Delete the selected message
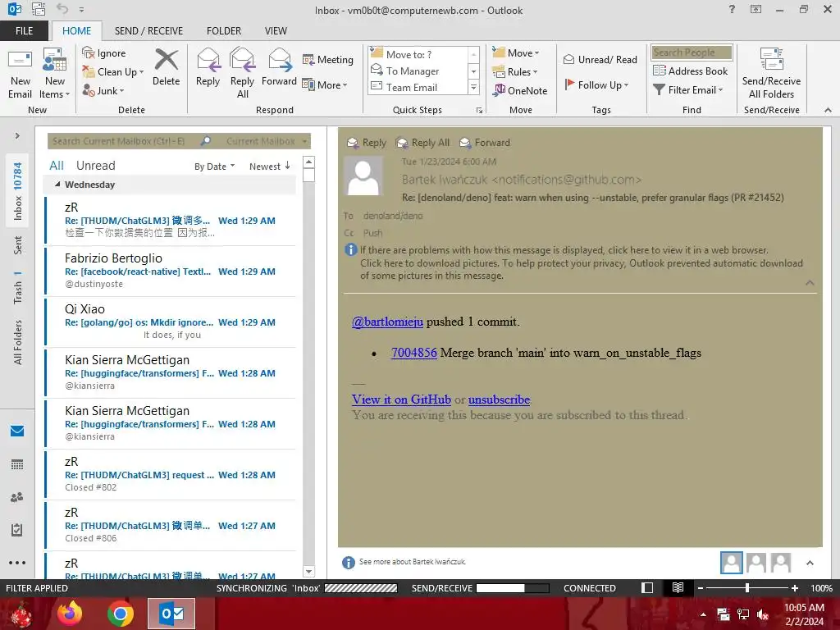This screenshot has height=630, width=840. click(x=166, y=67)
